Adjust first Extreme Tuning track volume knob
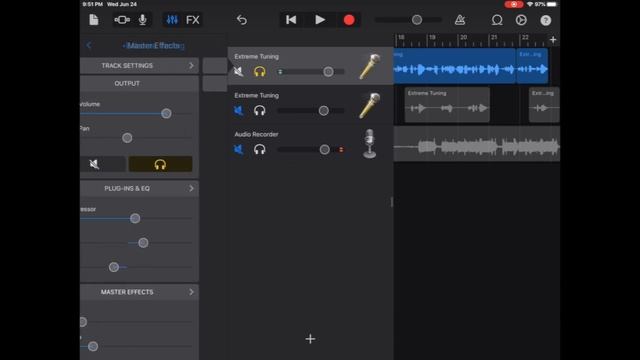The height and width of the screenshot is (360, 640). coord(328,72)
